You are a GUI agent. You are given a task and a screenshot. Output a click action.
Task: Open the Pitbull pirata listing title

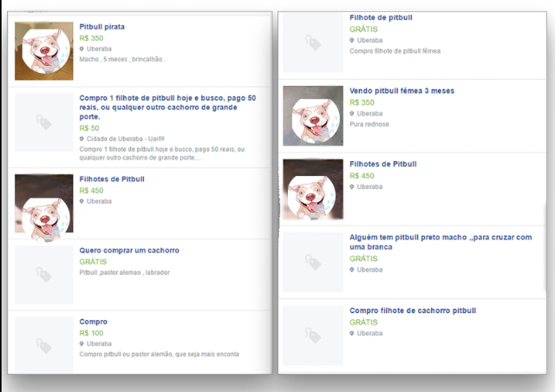102,27
